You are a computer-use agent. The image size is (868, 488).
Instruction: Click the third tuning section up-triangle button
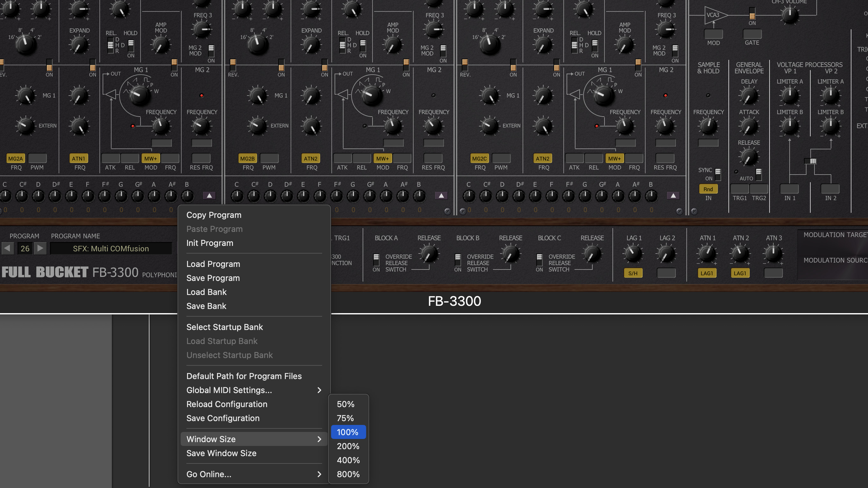click(x=673, y=196)
